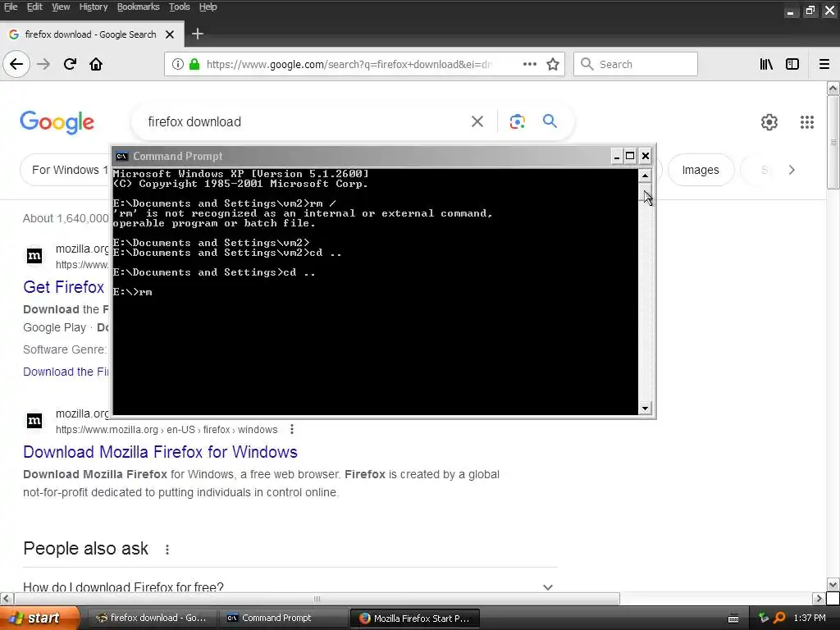Viewport: 840px width, 630px height.
Task: Click the horizontal scrollbar left arrow
Action: pyautogui.click(x=7, y=598)
